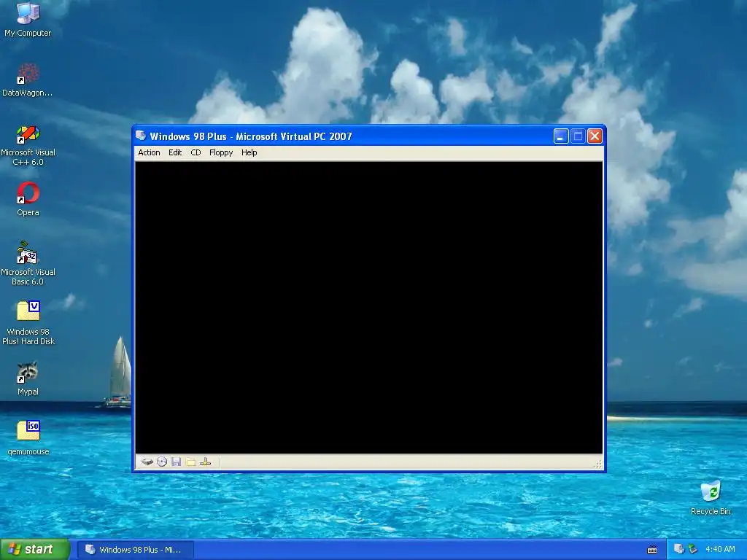Click the Safely Remove Hardware tray icon
The width and height of the screenshot is (747, 560).
coord(692,549)
